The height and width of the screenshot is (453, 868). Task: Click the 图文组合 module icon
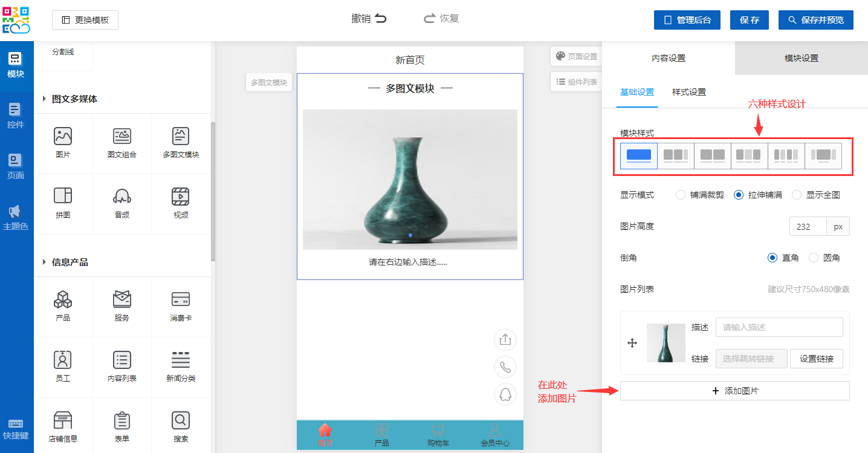[x=122, y=136]
